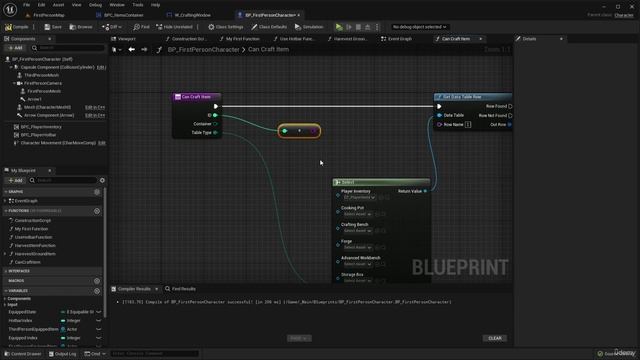
Task: Open the Help menu
Action: [156, 5]
